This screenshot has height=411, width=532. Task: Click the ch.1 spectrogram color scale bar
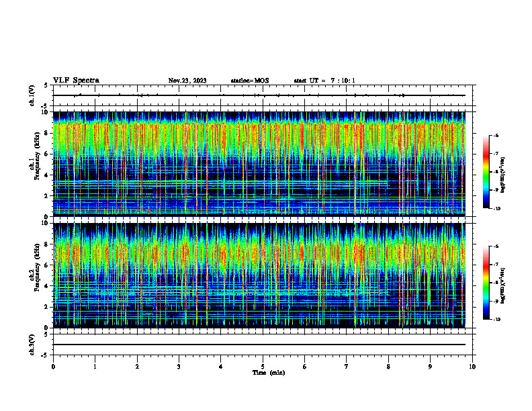point(486,172)
